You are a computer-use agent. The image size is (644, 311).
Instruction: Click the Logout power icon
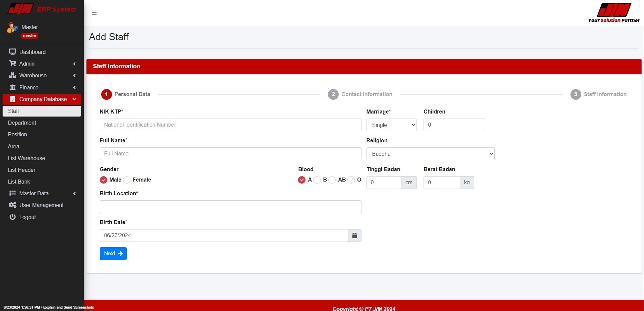[13, 217]
